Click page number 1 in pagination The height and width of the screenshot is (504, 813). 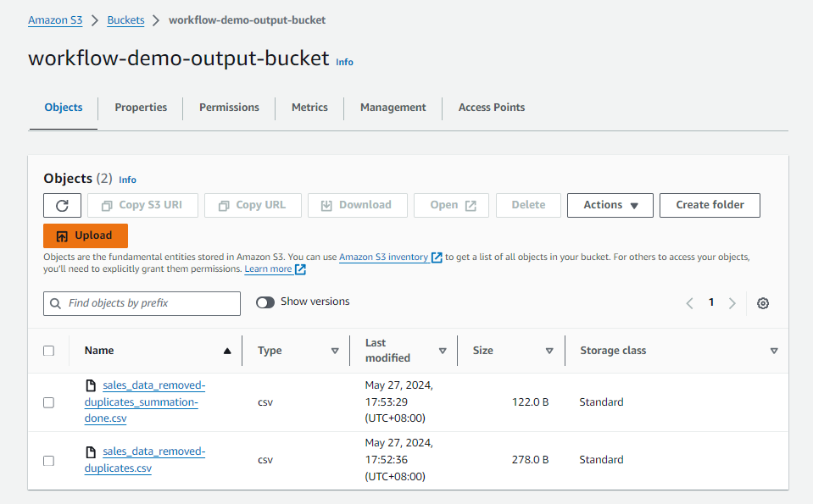711,302
